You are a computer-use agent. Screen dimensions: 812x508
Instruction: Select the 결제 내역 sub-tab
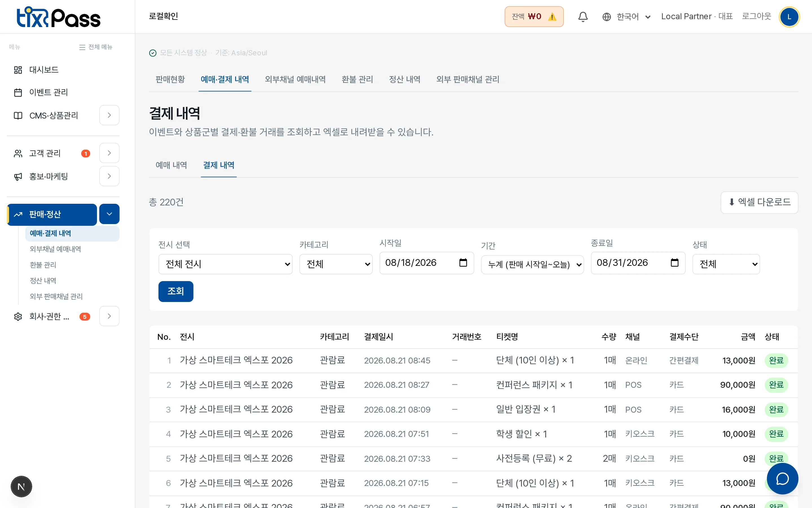tap(219, 165)
